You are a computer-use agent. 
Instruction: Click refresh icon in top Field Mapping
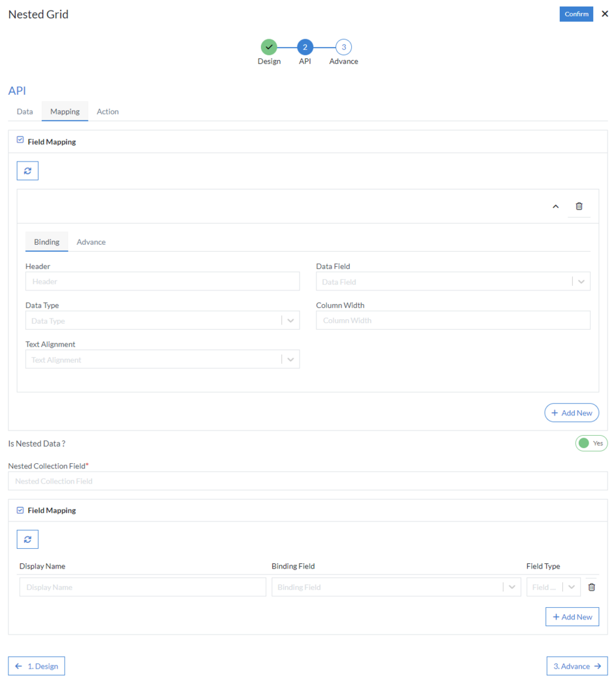[27, 171]
